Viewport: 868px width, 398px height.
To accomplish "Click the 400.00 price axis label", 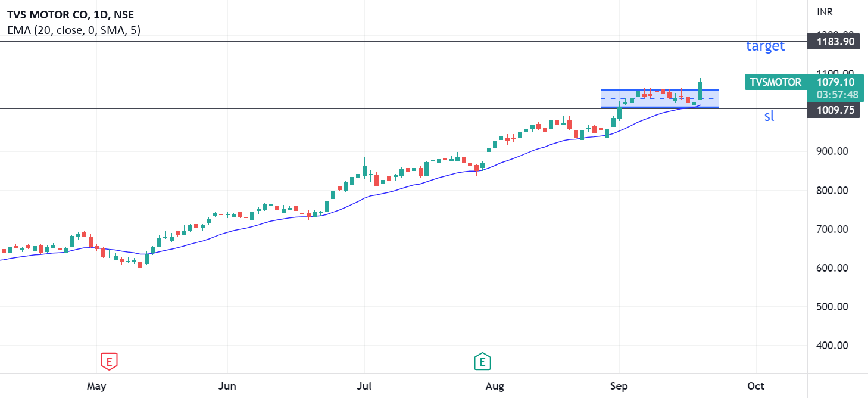I will point(832,346).
